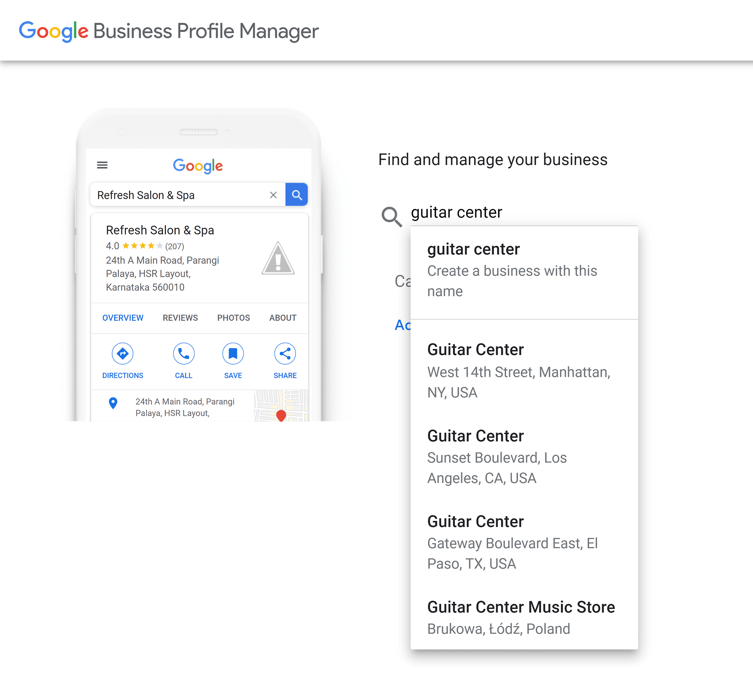Switch to the REVIEWS tab
Image resolution: width=753 pixels, height=700 pixels.
[180, 318]
